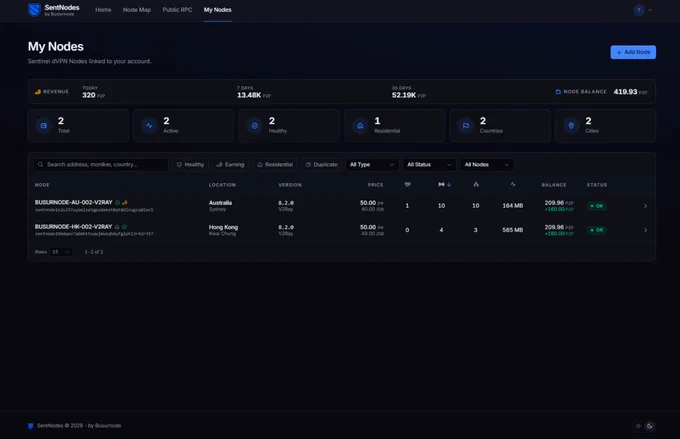Sort by Version column header

click(x=290, y=185)
